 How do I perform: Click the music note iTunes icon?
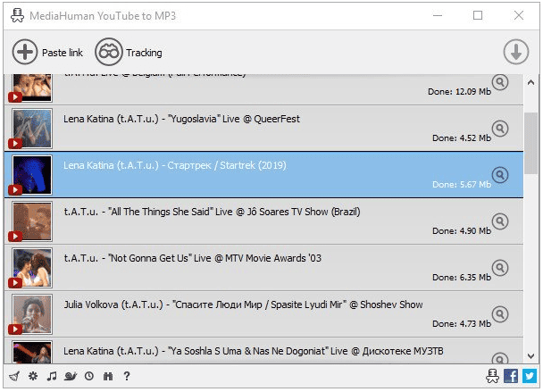[52, 376]
